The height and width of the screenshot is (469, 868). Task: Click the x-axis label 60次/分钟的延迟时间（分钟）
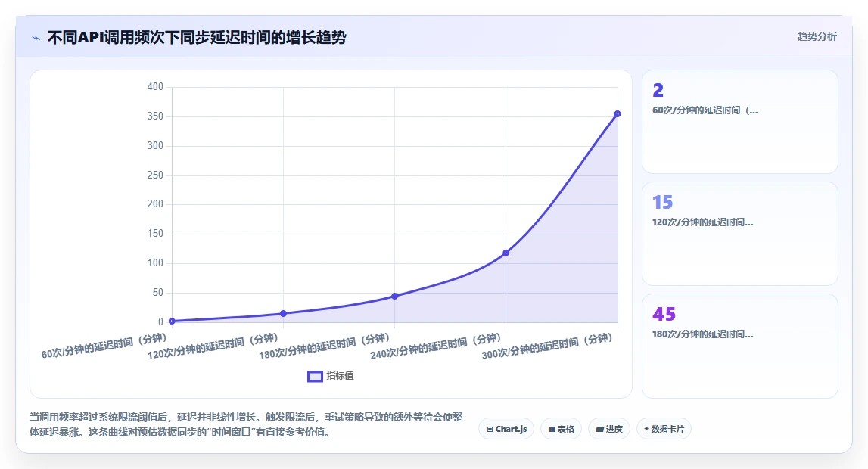pos(104,346)
